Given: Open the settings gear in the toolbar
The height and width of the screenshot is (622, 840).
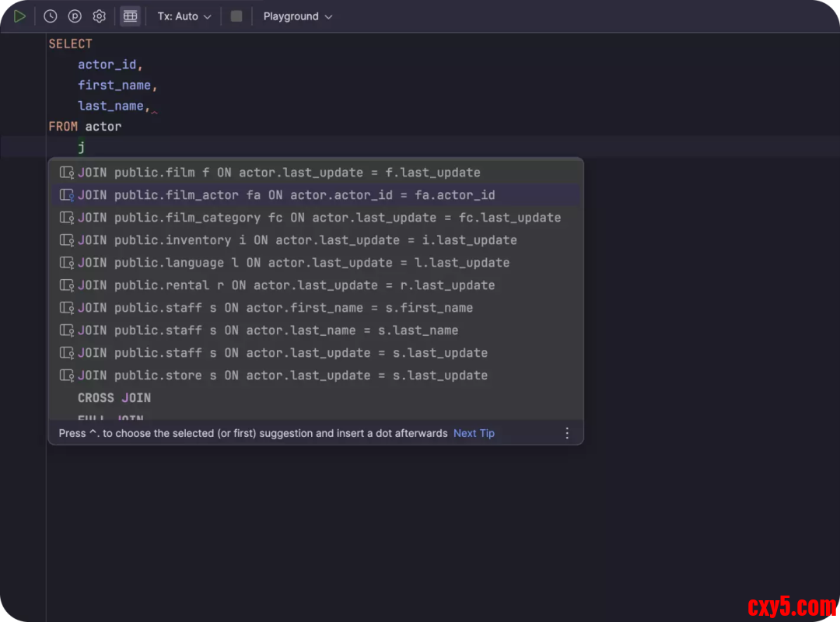Looking at the screenshot, I should tap(100, 16).
